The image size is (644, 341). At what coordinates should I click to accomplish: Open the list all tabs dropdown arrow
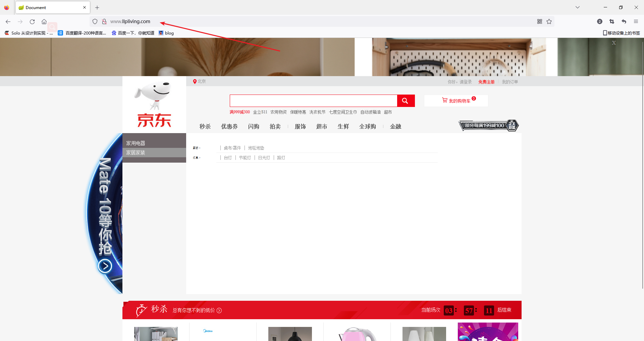tap(577, 7)
